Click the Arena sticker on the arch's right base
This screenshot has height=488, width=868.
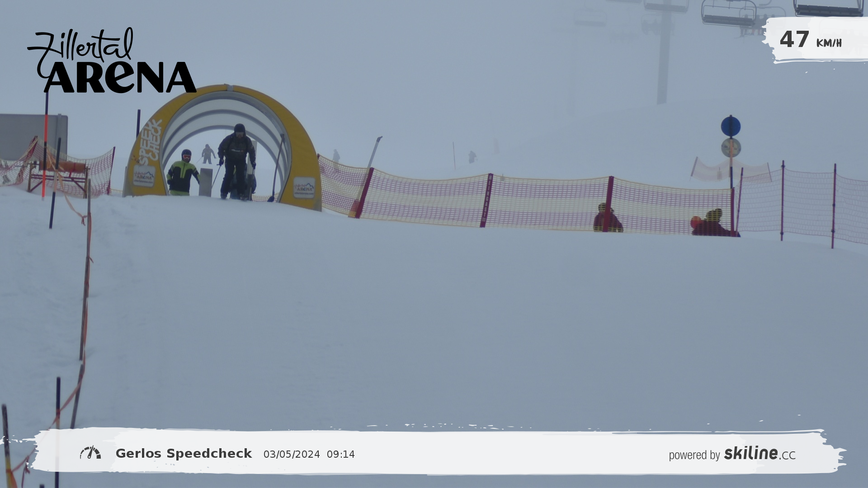(304, 188)
